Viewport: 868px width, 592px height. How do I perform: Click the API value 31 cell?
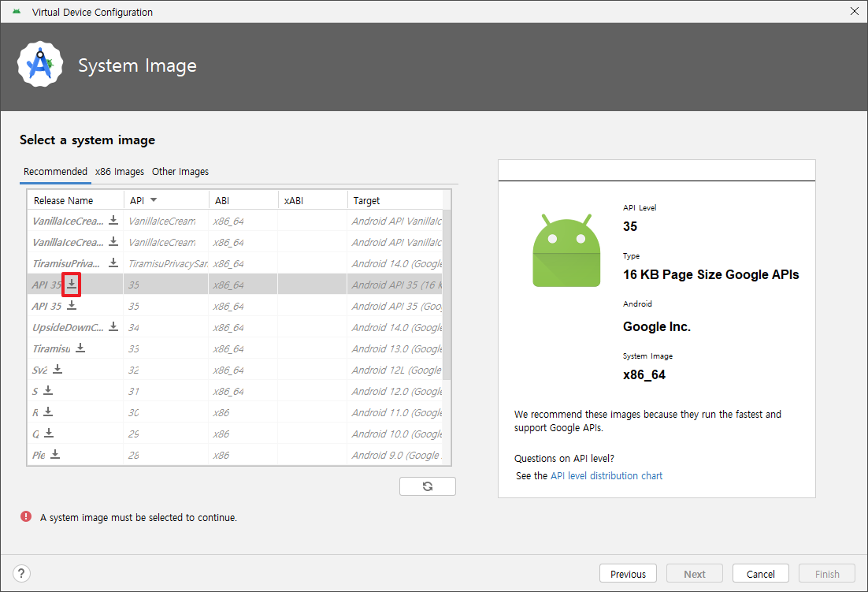pyautogui.click(x=166, y=391)
